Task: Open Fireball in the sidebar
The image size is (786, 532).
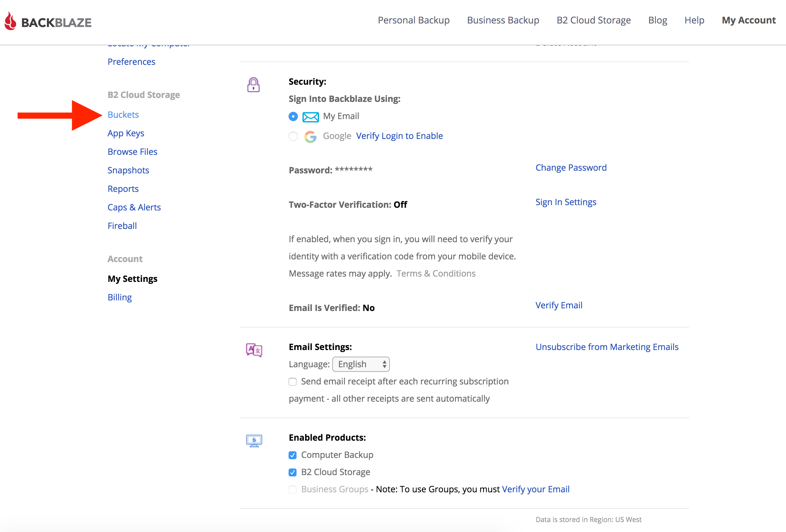Action: pos(122,226)
